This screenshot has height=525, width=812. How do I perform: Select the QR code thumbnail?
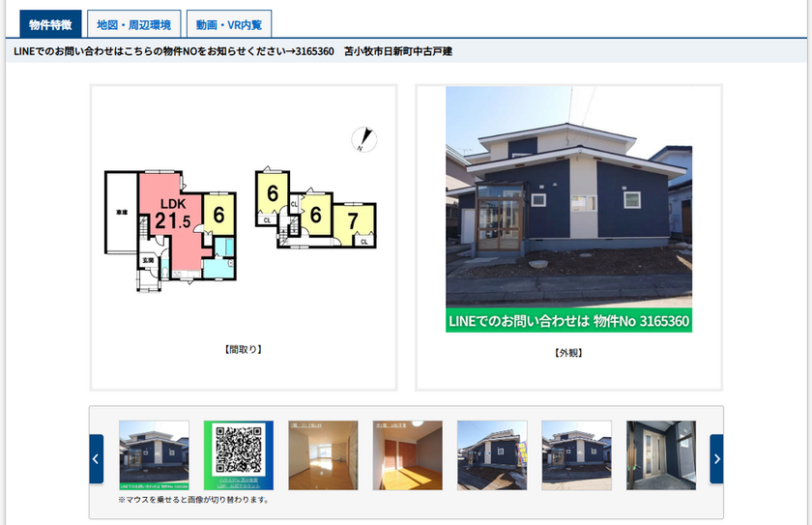pos(239,454)
